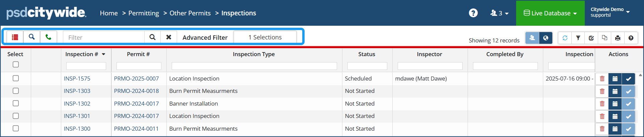
Task: Click the red list view icon
Action: (x=15, y=37)
